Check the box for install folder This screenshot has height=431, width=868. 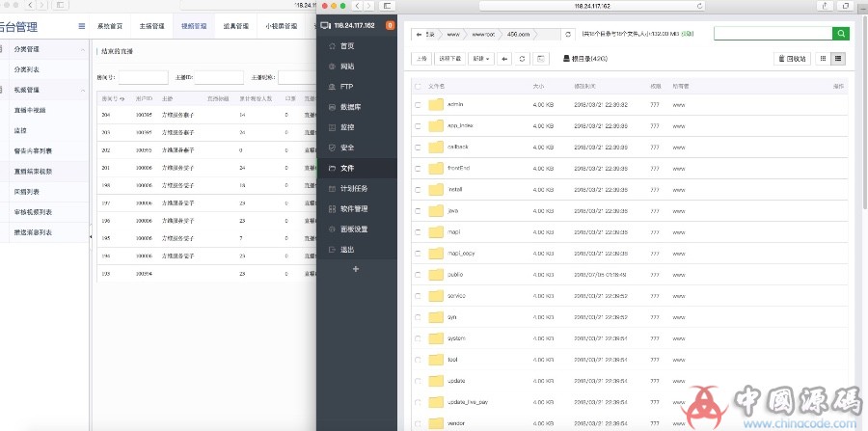click(x=418, y=190)
